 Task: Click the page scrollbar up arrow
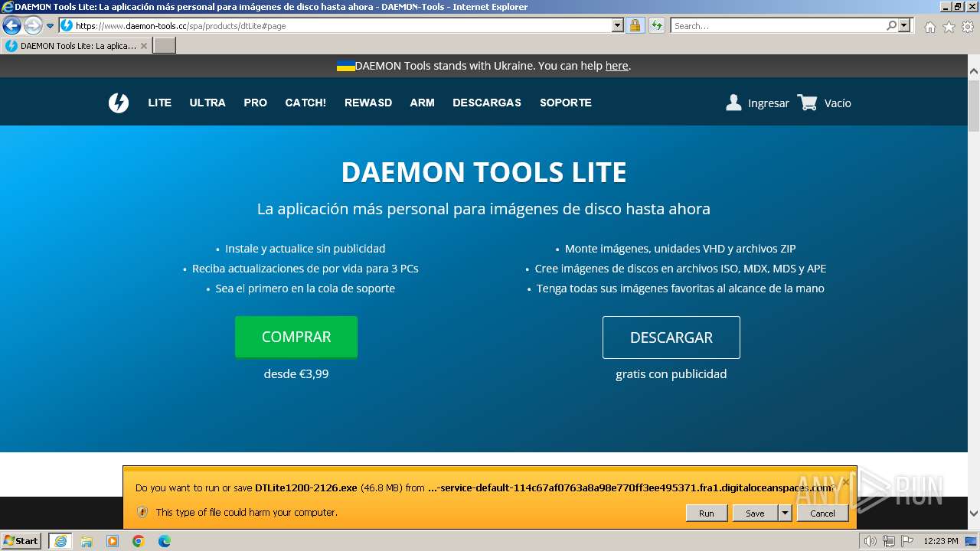974,71
